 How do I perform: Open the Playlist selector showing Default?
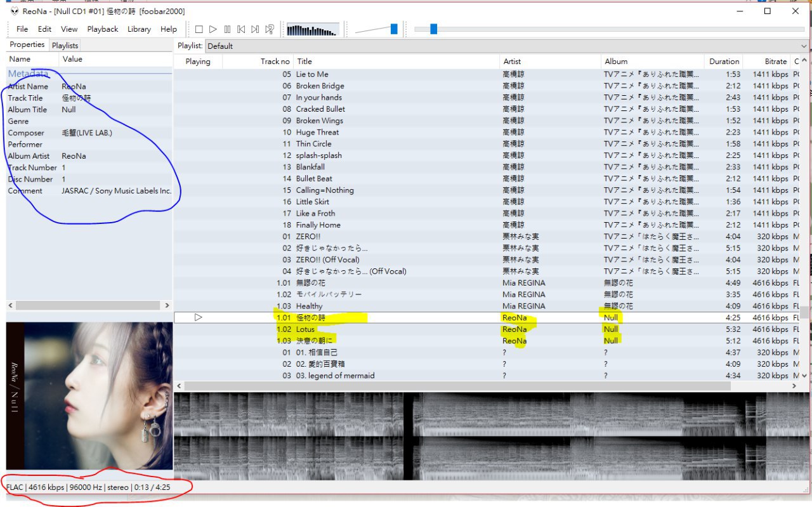tap(507, 46)
